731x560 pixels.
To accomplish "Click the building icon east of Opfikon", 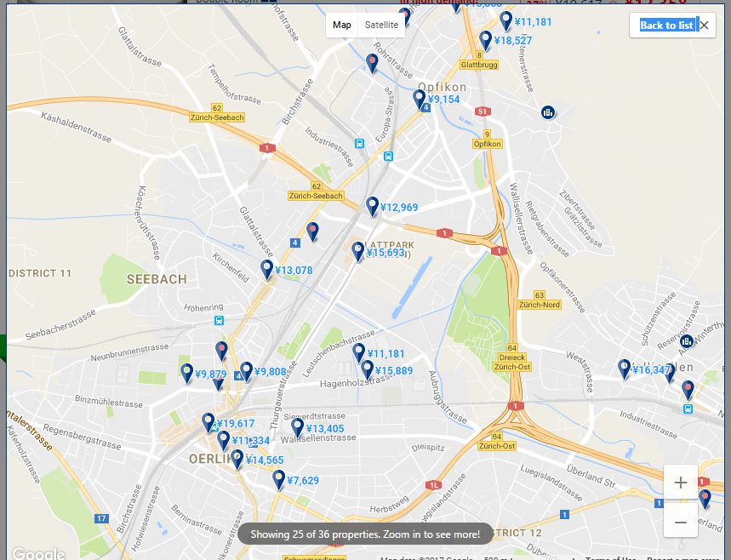I will (548, 111).
